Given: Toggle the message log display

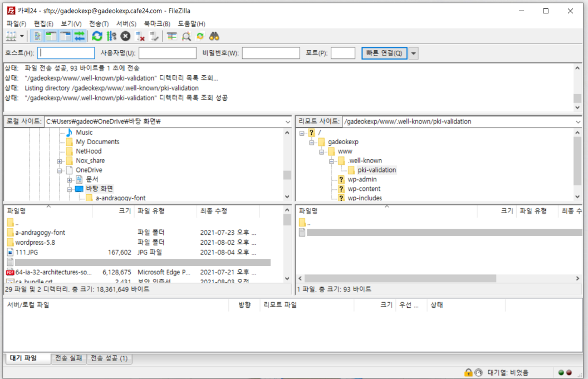Looking at the screenshot, I should coord(37,36).
